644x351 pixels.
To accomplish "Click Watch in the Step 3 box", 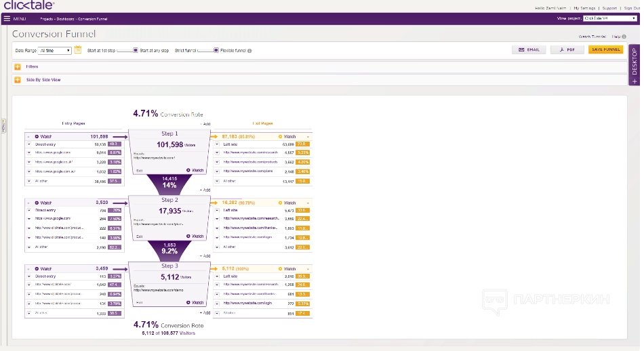I will [x=195, y=303].
